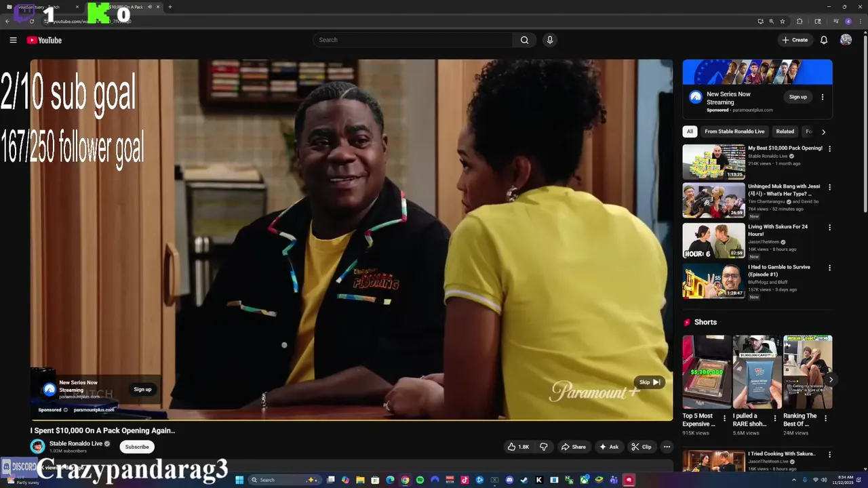Switch to the $10,000 On A Pack tab
The image size is (868, 488).
[125, 7]
